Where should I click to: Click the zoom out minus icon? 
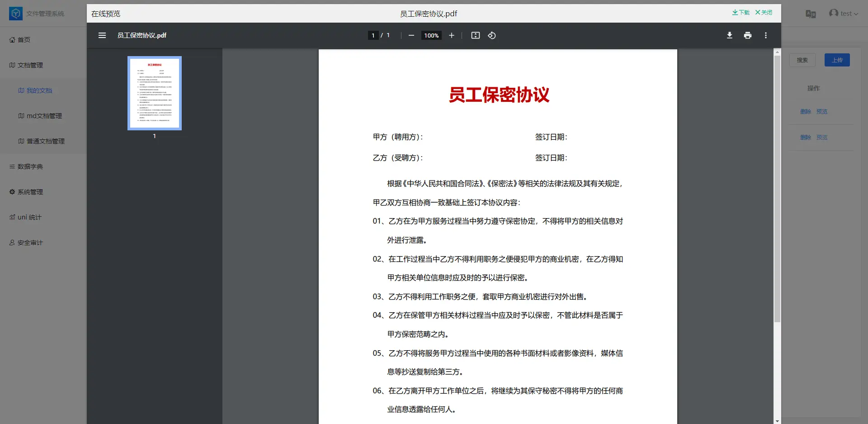click(411, 35)
